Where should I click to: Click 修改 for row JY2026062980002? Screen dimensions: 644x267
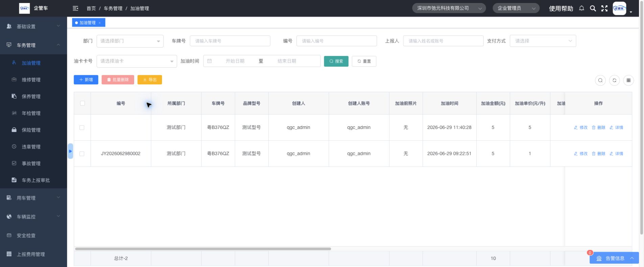pos(581,154)
